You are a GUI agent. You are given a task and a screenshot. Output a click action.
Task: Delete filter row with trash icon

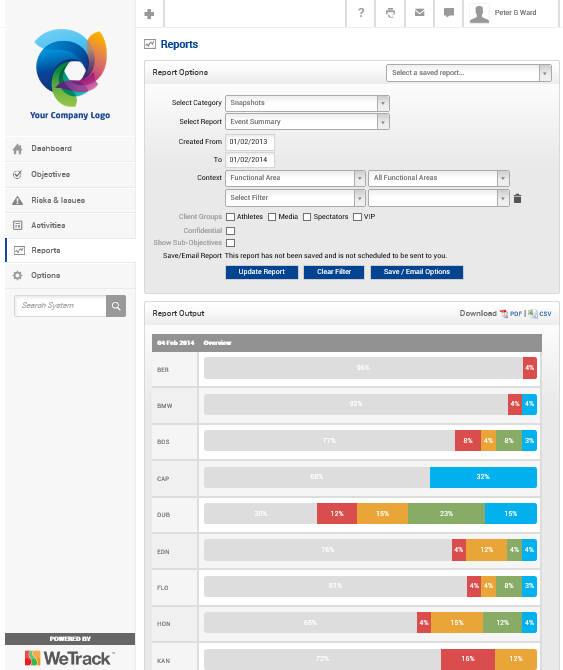click(x=517, y=198)
